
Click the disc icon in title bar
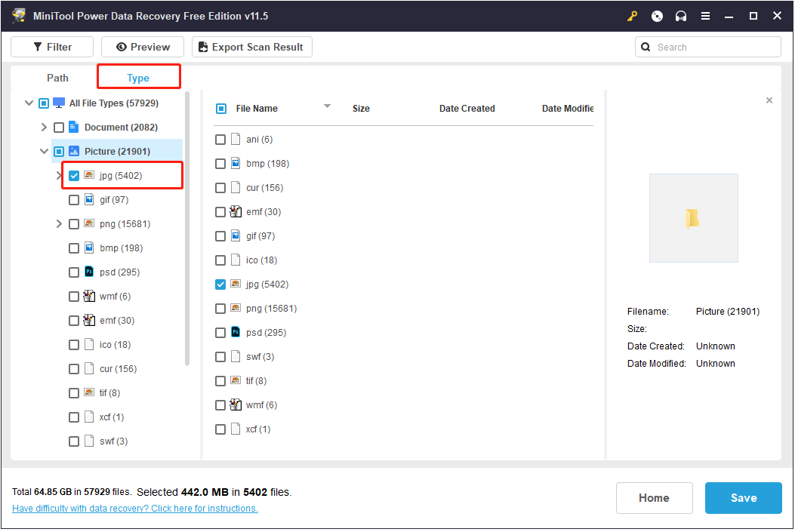tap(657, 17)
